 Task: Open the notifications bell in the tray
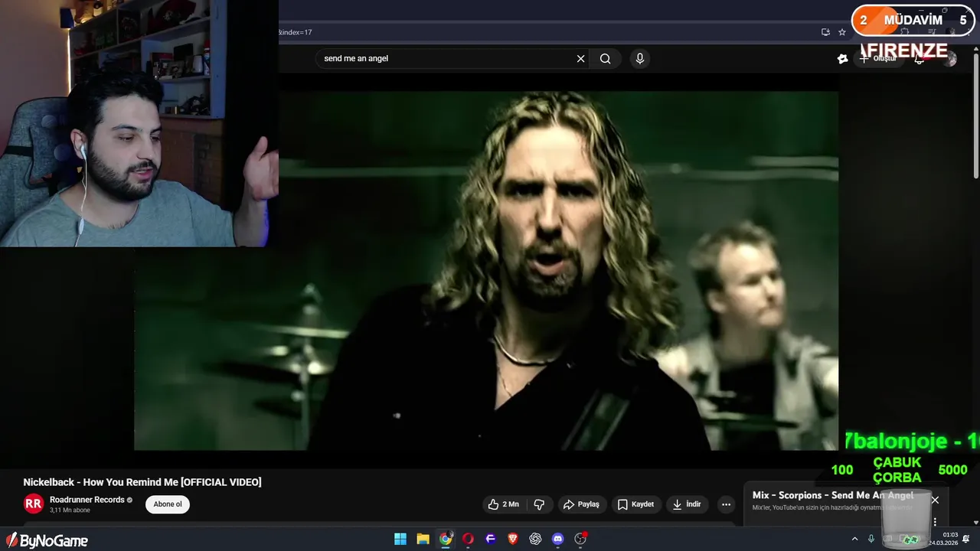(x=966, y=539)
